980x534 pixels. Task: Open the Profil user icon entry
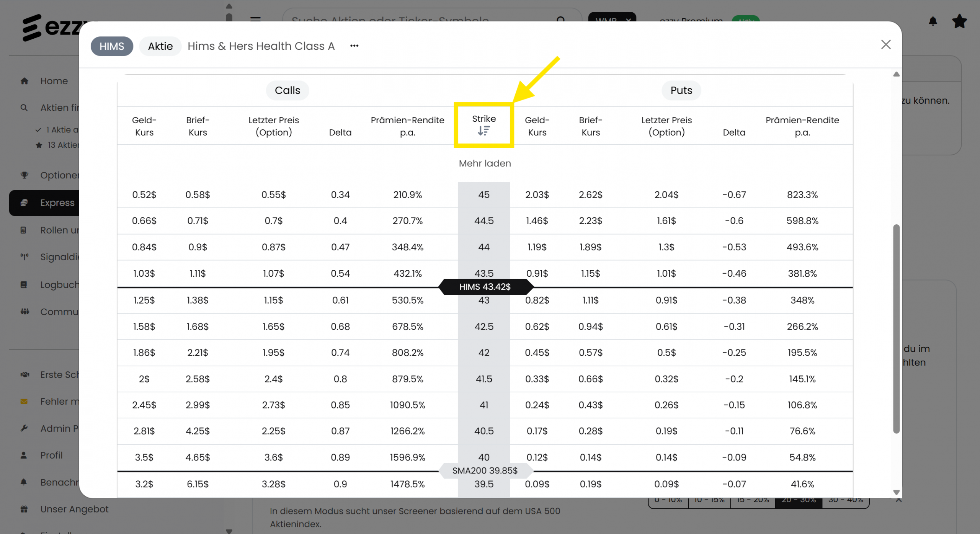pos(24,455)
